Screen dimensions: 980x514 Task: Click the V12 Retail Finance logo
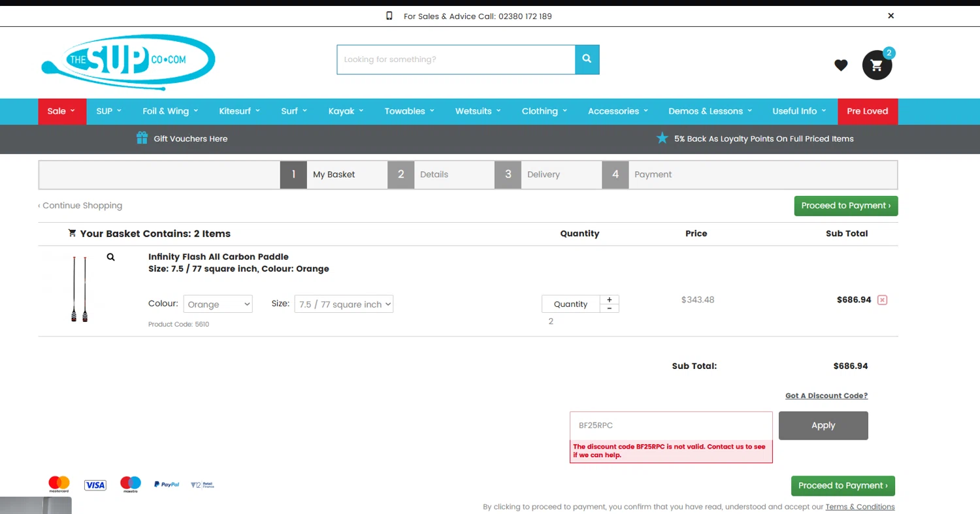(x=202, y=485)
